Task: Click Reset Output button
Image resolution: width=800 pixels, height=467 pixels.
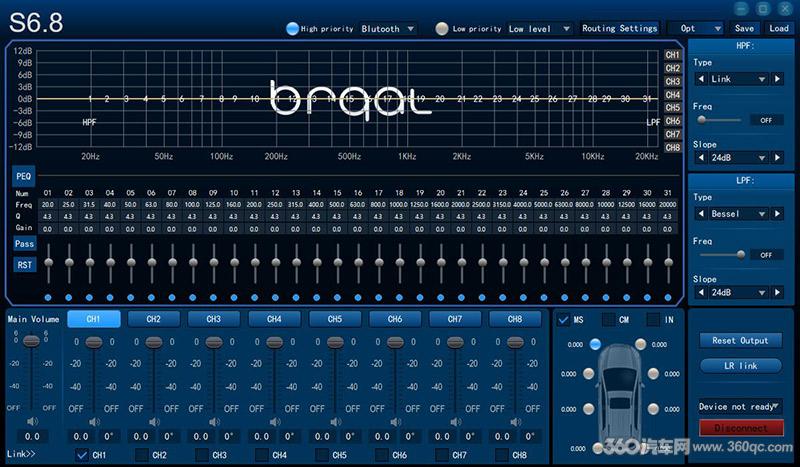Action: coord(740,340)
